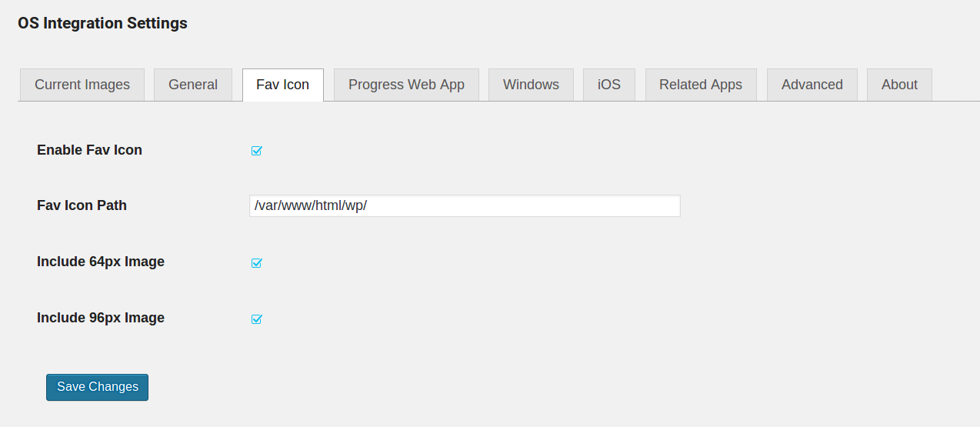Viewport: 980px width, 427px height.
Task: Switch to the Advanced tab
Action: click(x=812, y=85)
